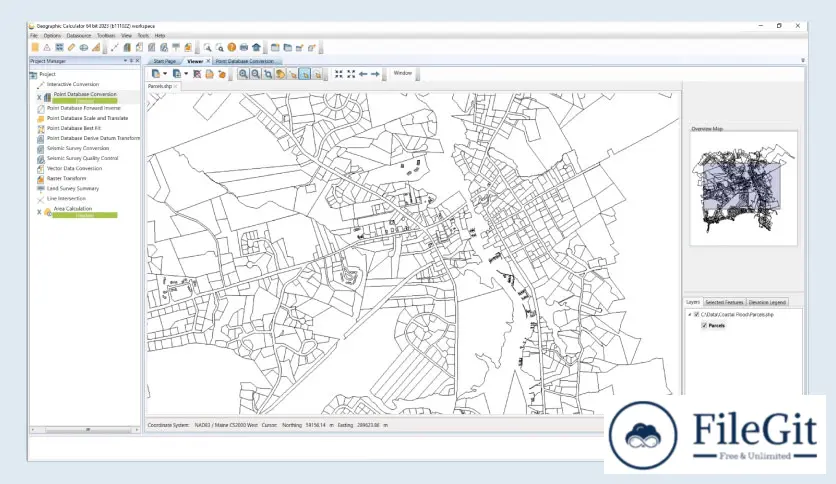Click the orange help question mark icon
This screenshot has height=484, width=836.
[x=232, y=47]
